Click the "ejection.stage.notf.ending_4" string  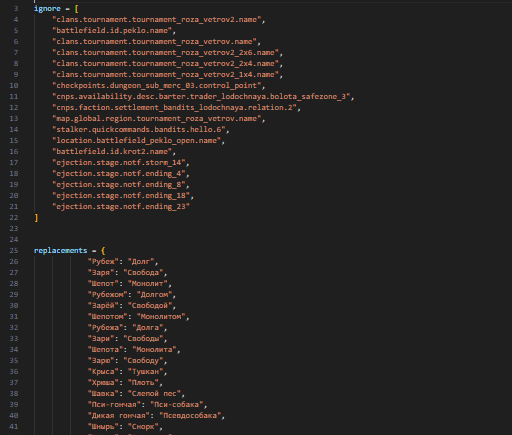coord(119,174)
